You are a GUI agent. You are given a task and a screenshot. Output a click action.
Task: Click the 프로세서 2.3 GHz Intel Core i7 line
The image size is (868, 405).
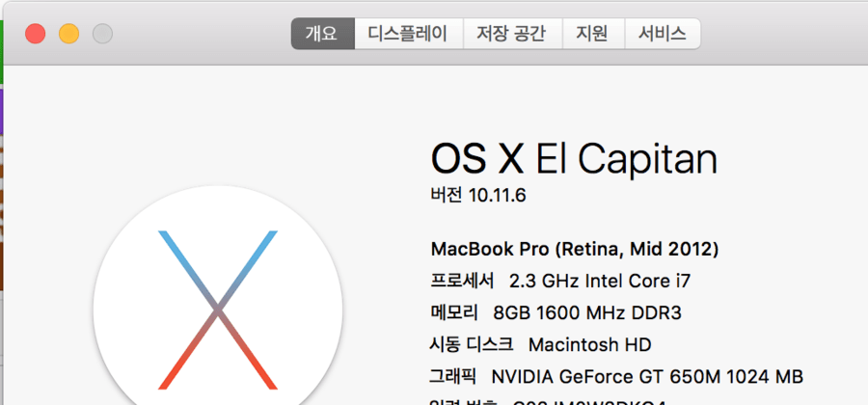pos(560,282)
